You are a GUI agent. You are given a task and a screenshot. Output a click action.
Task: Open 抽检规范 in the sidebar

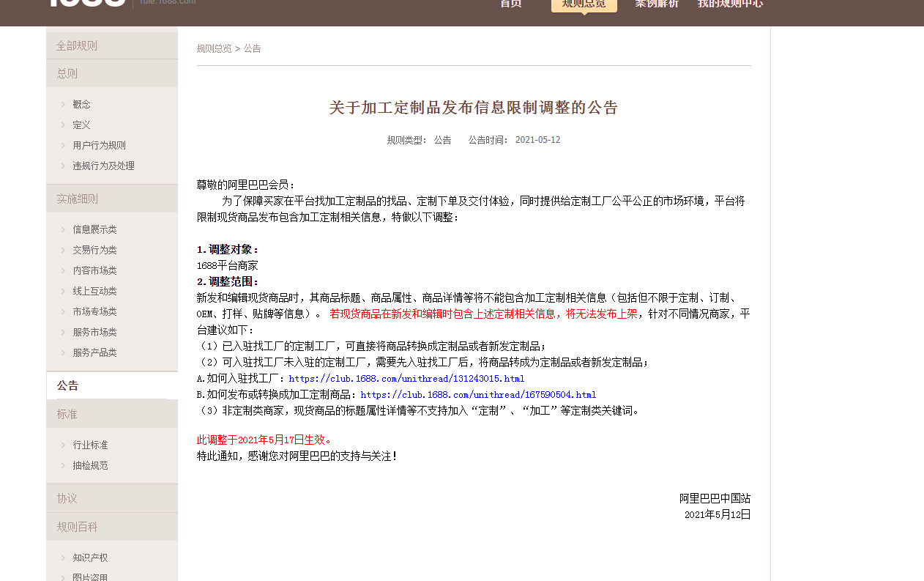pyautogui.click(x=90, y=465)
